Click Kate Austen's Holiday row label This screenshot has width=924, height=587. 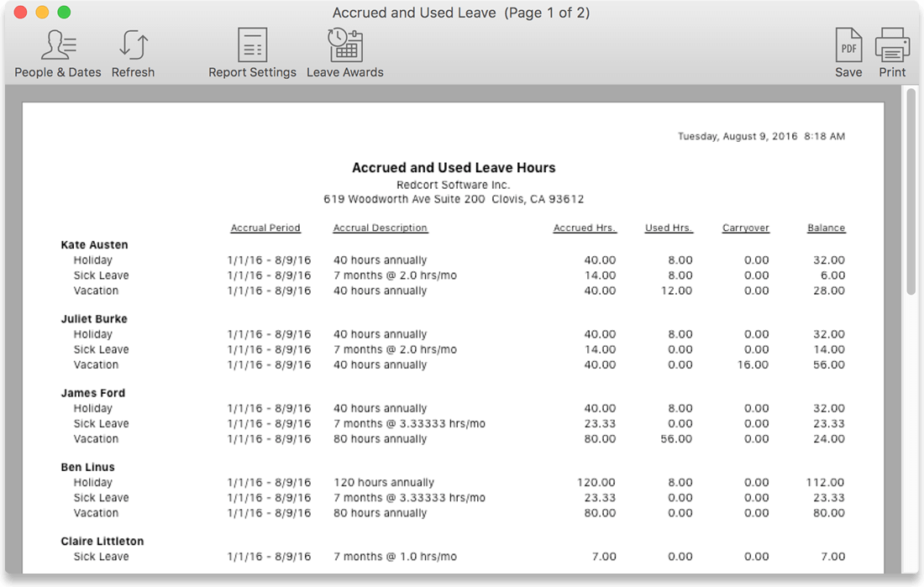(92, 260)
